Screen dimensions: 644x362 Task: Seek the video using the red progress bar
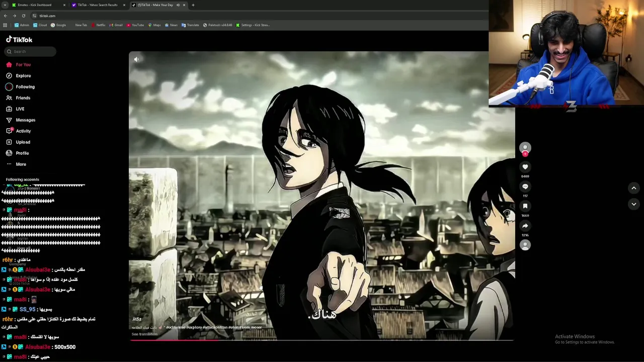coord(322,340)
